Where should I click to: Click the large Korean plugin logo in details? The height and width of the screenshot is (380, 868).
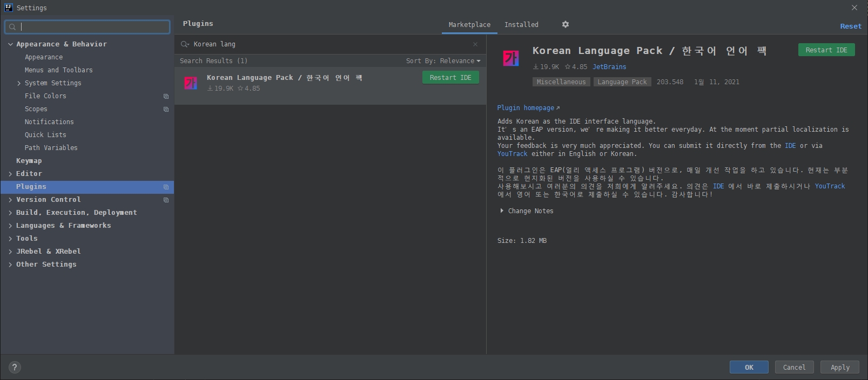pyautogui.click(x=511, y=58)
